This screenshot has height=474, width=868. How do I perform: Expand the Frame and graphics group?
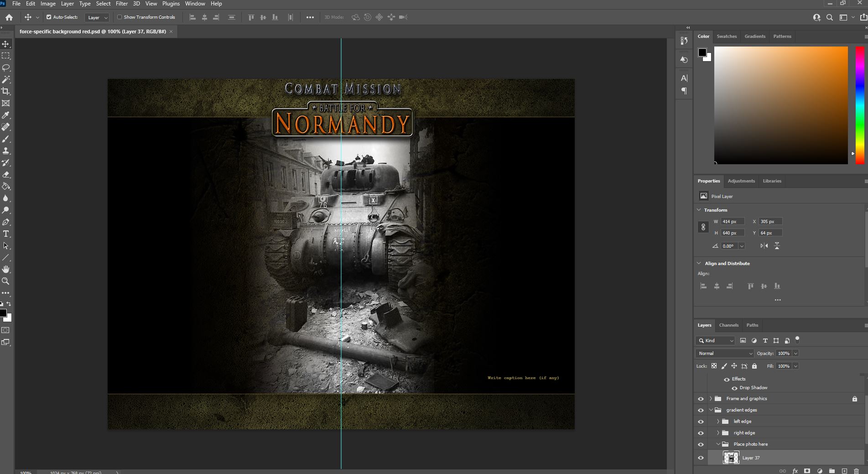(x=711, y=399)
